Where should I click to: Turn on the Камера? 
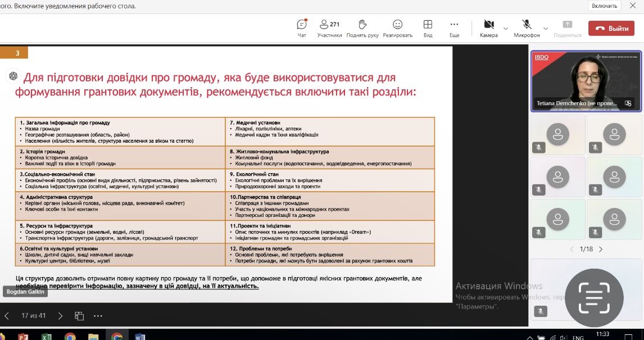(x=489, y=28)
